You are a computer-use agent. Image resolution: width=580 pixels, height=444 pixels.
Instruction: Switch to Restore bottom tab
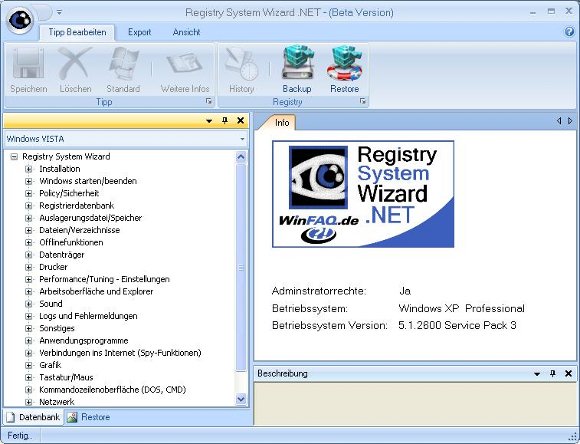(x=89, y=417)
